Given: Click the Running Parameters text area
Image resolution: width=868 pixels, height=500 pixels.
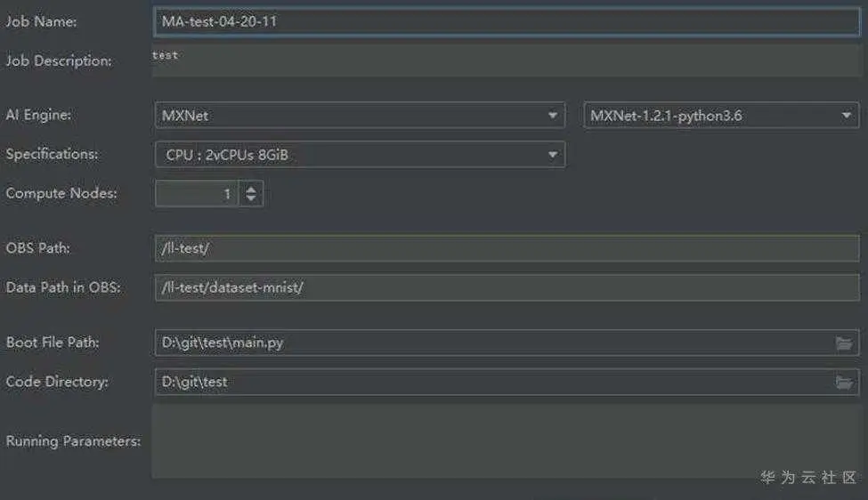Looking at the screenshot, I should tap(507, 441).
